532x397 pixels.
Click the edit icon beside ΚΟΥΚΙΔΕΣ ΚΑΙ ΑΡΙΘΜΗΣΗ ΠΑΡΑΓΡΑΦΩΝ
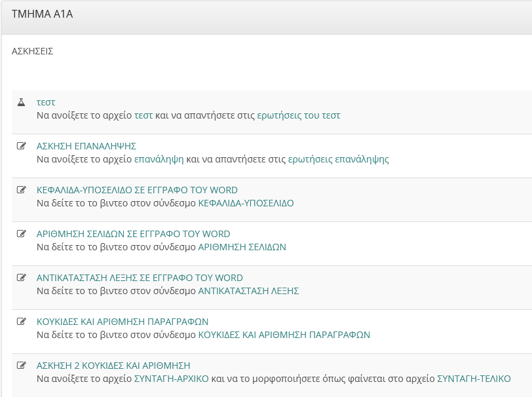[21, 322]
